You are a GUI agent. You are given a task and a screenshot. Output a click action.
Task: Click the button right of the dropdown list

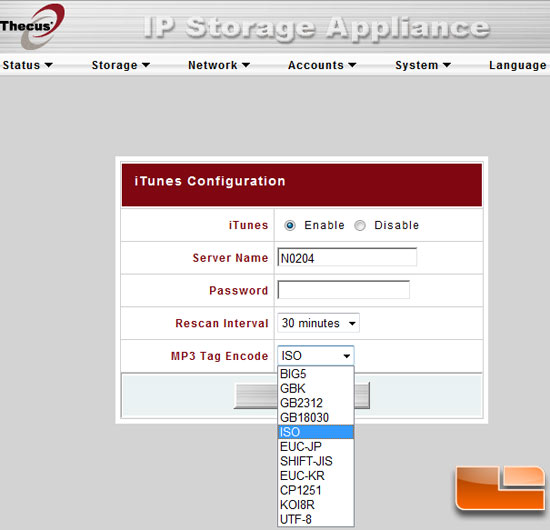(x=362, y=396)
